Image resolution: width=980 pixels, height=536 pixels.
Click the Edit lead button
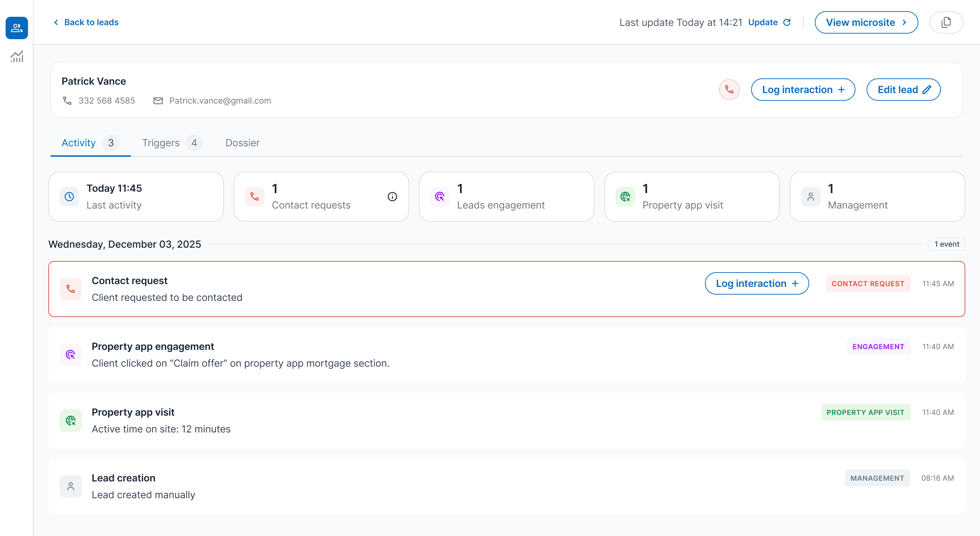click(x=903, y=90)
